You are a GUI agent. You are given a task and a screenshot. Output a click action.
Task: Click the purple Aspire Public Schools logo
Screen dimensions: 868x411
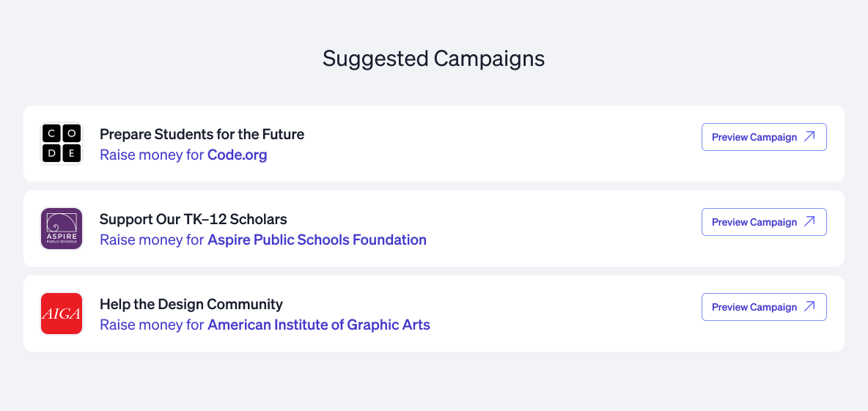62,229
